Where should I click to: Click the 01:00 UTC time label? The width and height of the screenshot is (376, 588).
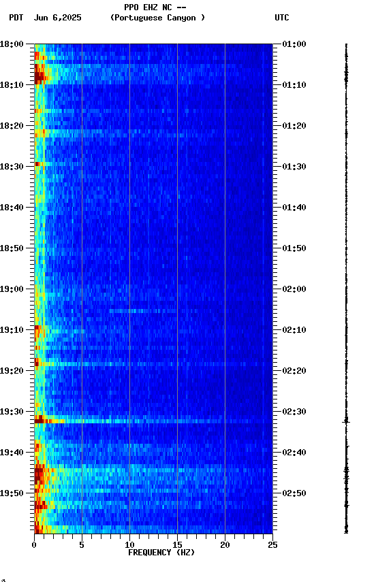pos(294,44)
